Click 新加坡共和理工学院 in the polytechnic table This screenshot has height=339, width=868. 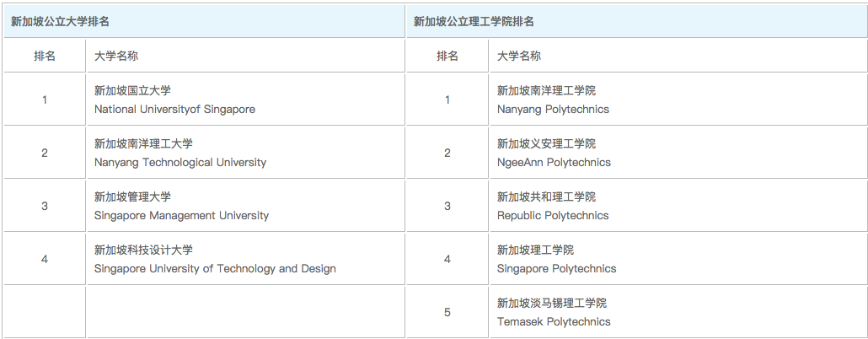pyautogui.click(x=546, y=196)
